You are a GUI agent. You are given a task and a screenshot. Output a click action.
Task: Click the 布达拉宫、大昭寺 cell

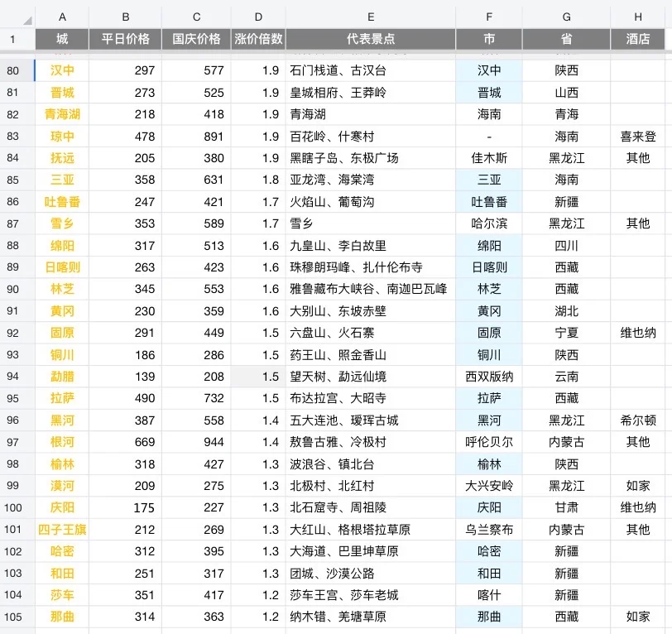pos(371,398)
